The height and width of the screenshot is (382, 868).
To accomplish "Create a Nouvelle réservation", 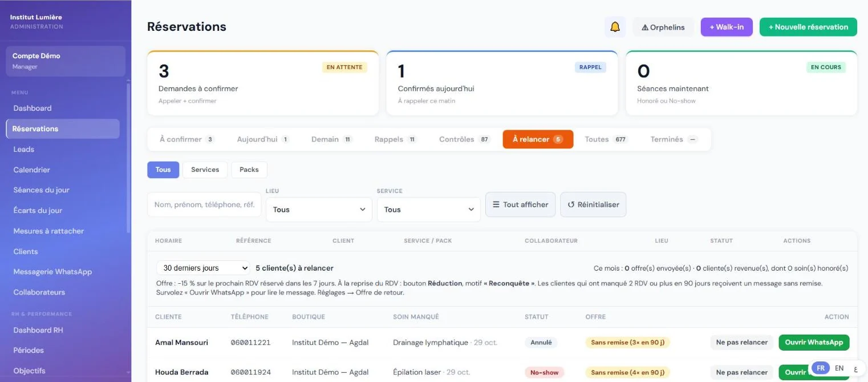I will click(x=808, y=27).
